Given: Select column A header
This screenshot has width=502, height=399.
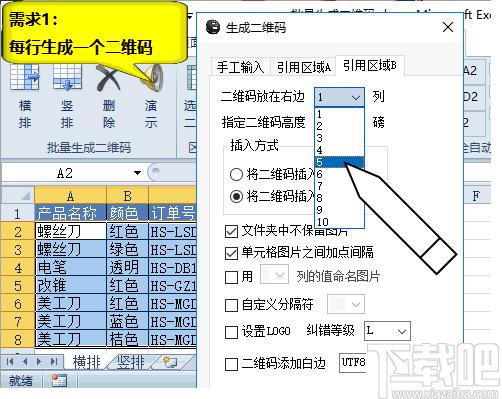Looking at the screenshot, I should (x=70, y=195).
